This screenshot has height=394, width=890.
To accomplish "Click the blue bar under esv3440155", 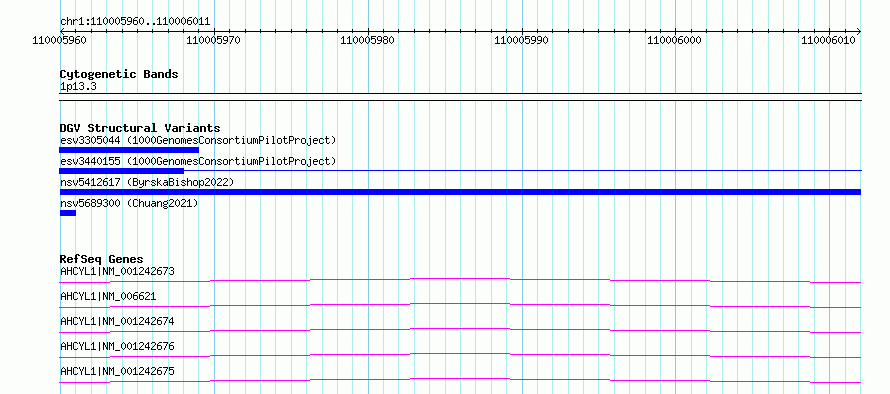I will pyautogui.click(x=121, y=170).
